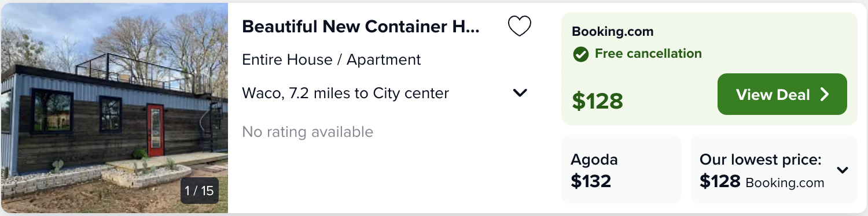Click the Entire House / Apartment label

tap(332, 59)
